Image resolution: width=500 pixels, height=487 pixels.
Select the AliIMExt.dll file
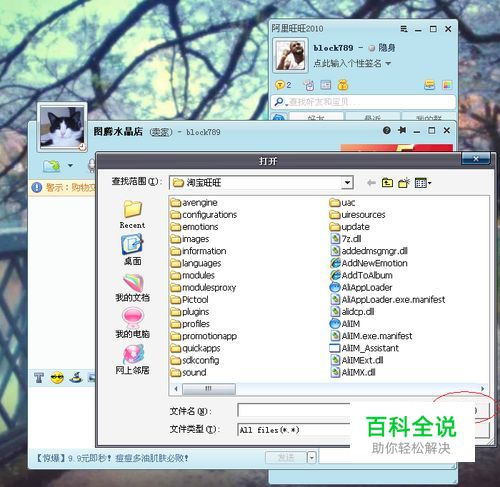357,360
